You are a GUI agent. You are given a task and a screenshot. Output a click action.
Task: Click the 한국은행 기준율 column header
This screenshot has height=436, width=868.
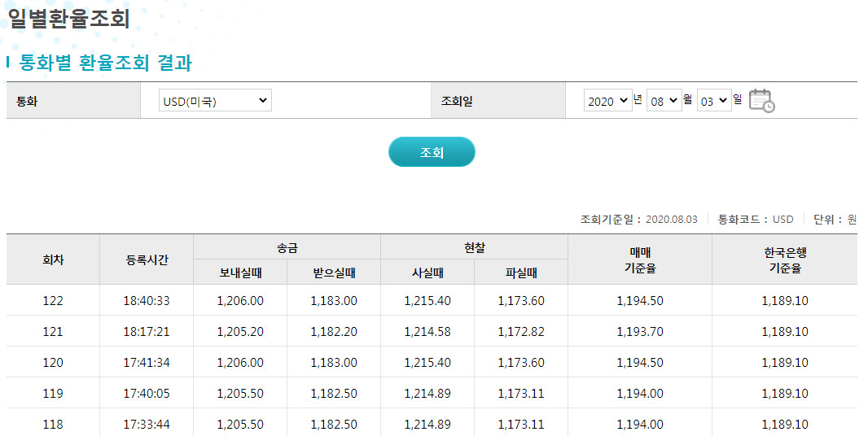coord(785,259)
